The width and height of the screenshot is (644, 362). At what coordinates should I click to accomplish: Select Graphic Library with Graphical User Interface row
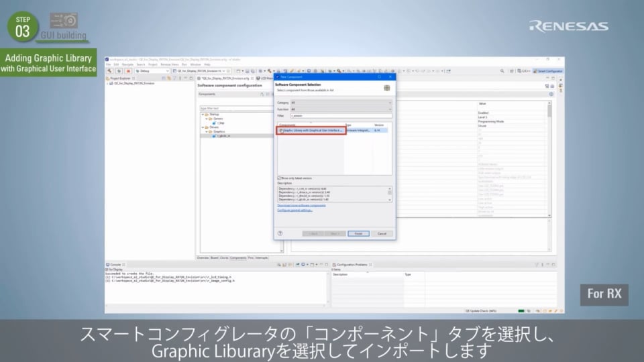coord(312,131)
